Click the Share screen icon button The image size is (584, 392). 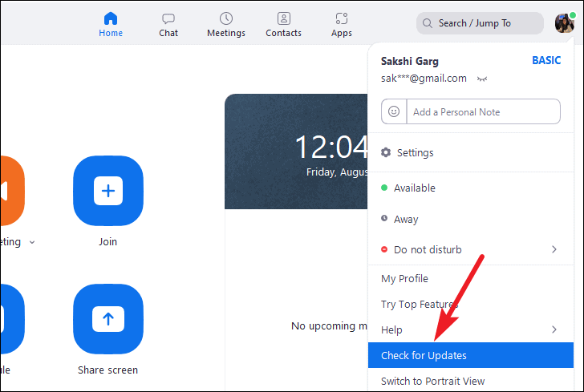[x=108, y=319]
